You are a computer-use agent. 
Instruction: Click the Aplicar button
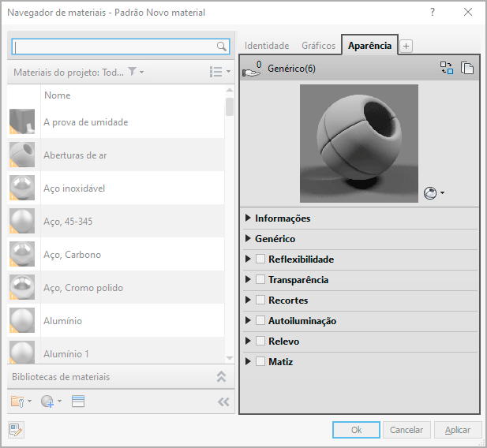458,430
